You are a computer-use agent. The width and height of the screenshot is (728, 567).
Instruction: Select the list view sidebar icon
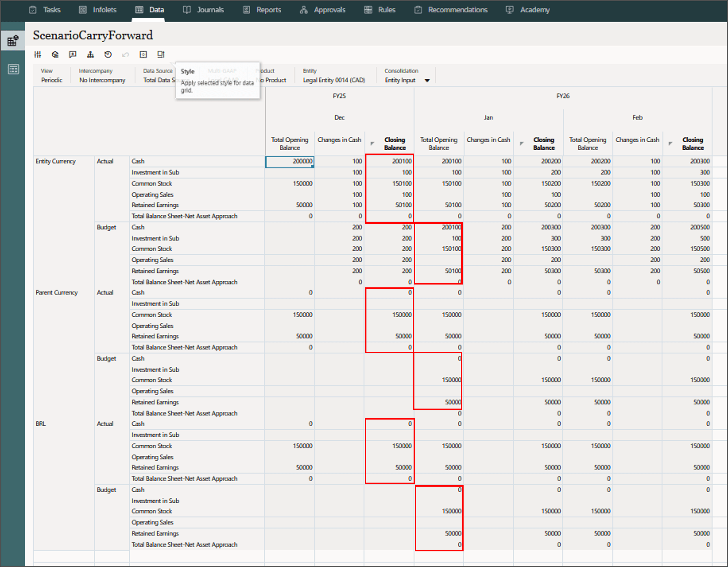point(13,69)
